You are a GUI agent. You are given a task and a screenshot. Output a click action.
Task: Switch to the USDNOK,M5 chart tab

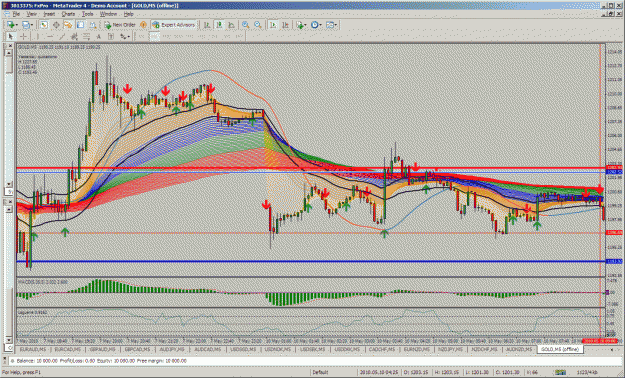[277, 349]
